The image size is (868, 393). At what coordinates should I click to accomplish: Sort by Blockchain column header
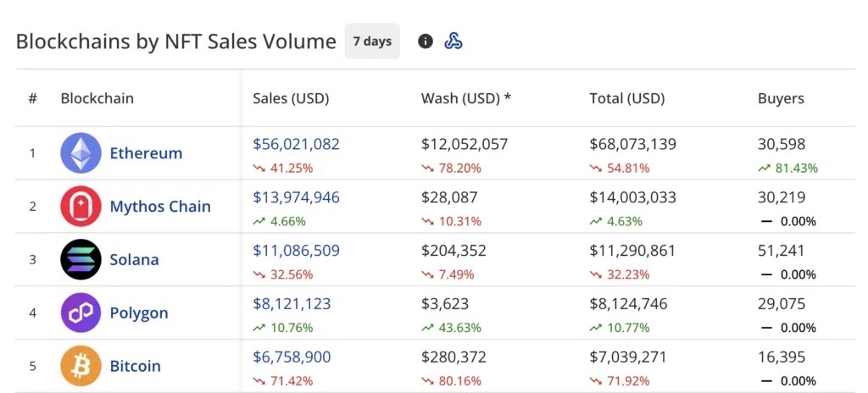(97, 98)
